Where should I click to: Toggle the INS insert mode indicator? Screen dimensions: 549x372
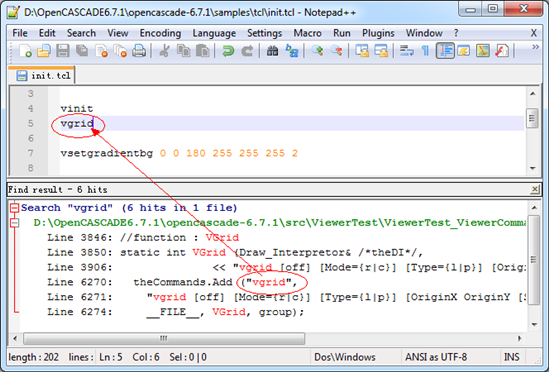(x=511, y=357)
